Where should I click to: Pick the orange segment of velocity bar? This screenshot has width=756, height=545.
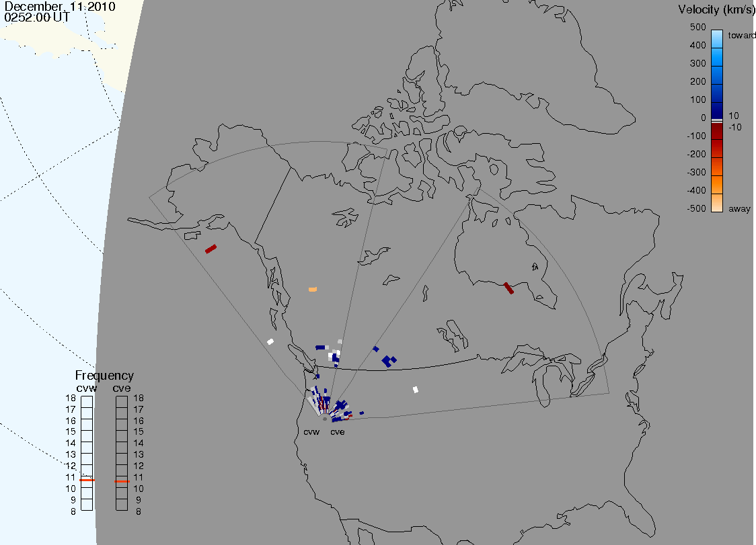pyautogui.click(x=717, y=185)
